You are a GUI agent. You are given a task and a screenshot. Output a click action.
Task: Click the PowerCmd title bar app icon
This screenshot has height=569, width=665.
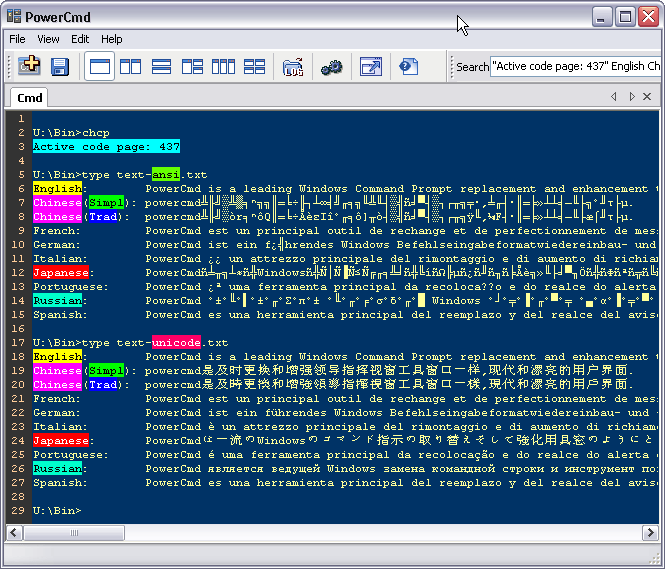[x=14, y=16]
